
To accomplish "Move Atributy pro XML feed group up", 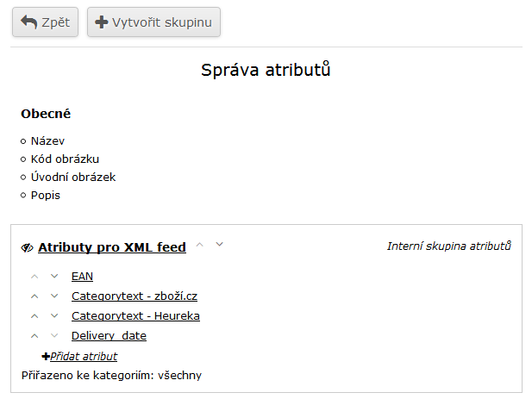I will click(200, 245).
